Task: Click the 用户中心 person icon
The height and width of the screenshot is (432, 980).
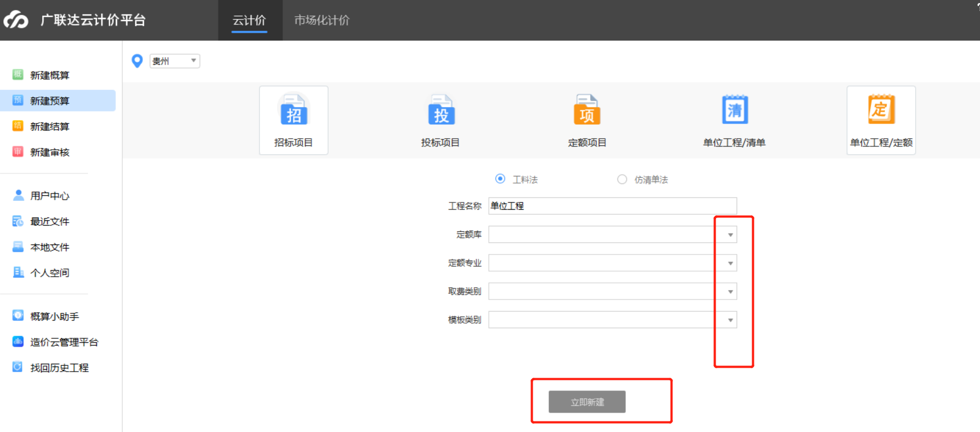Action: [18, 195]
